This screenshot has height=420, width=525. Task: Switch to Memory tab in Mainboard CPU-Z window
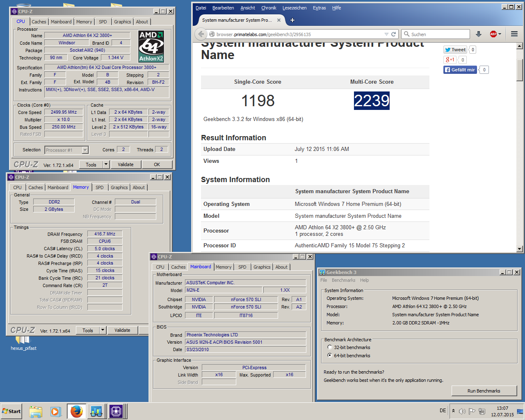click(x=224, y=267)
